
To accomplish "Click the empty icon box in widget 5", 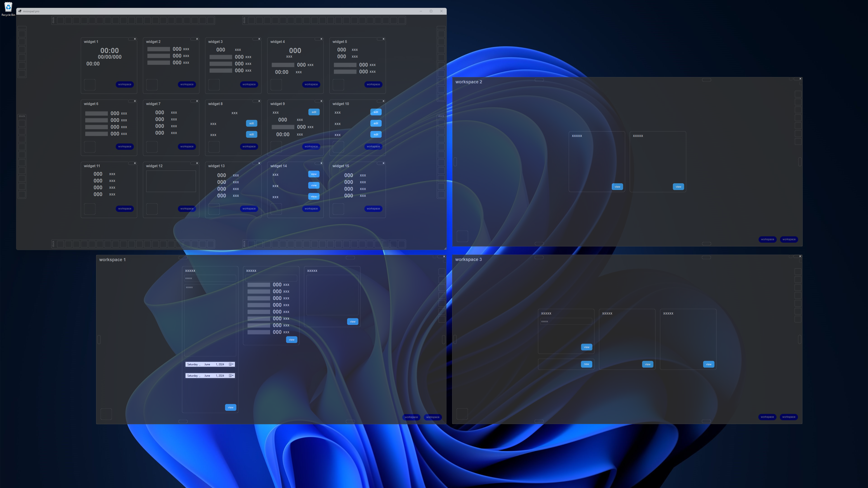I will (x=338, y=84).
